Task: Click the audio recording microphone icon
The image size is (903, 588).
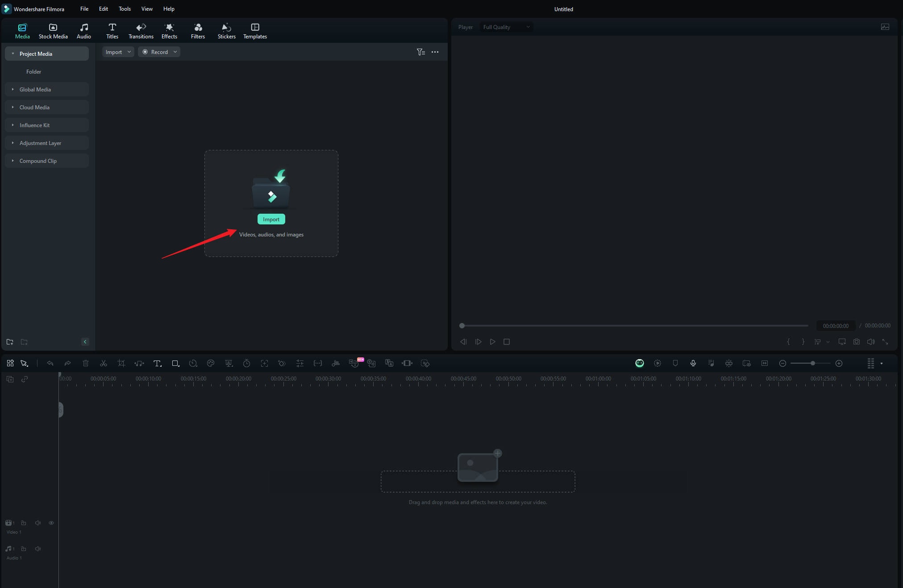Action: [x=693, y=363]
